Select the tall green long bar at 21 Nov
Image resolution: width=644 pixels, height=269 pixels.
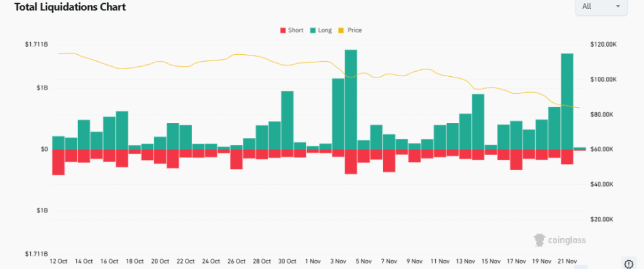point(567,101)
